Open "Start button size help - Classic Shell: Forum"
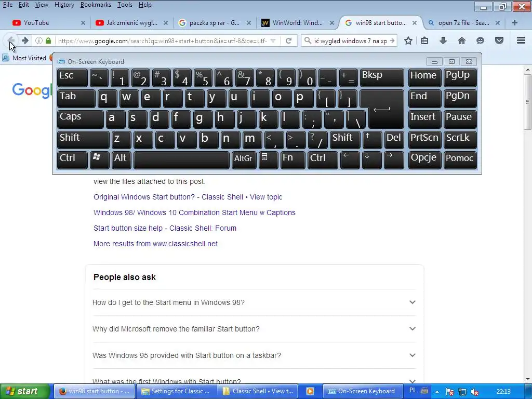The width and height of the screenshot is (532, 399). click(x=165, y=229)
